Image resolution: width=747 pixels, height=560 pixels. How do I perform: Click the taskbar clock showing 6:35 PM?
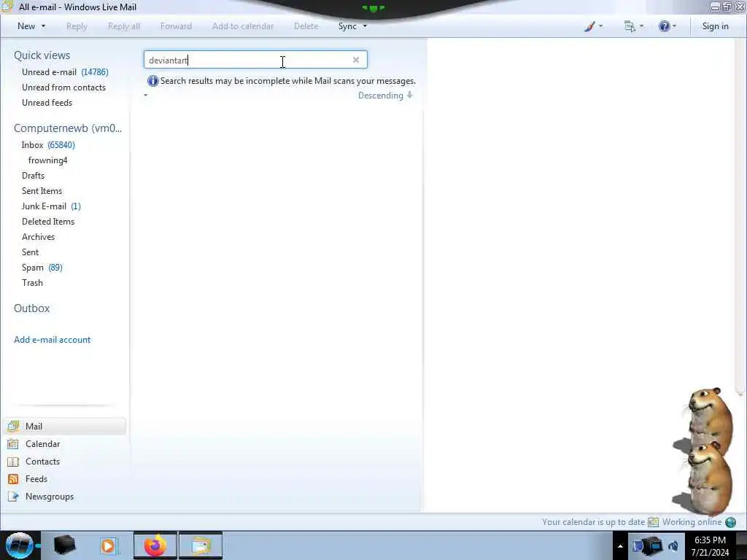710,545
